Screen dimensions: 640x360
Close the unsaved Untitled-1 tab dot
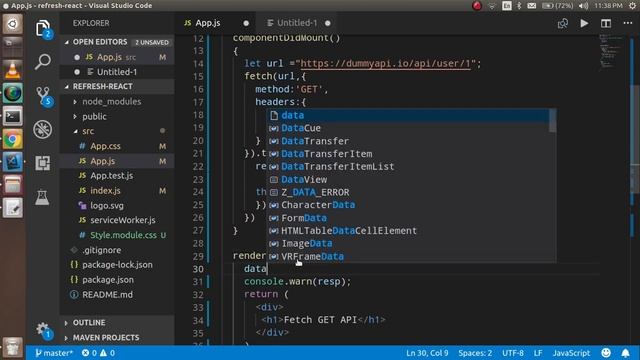[328, 23]
